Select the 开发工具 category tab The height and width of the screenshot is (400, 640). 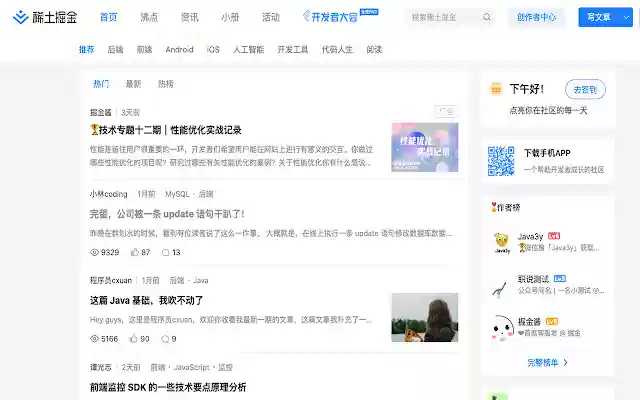[293, 49]
